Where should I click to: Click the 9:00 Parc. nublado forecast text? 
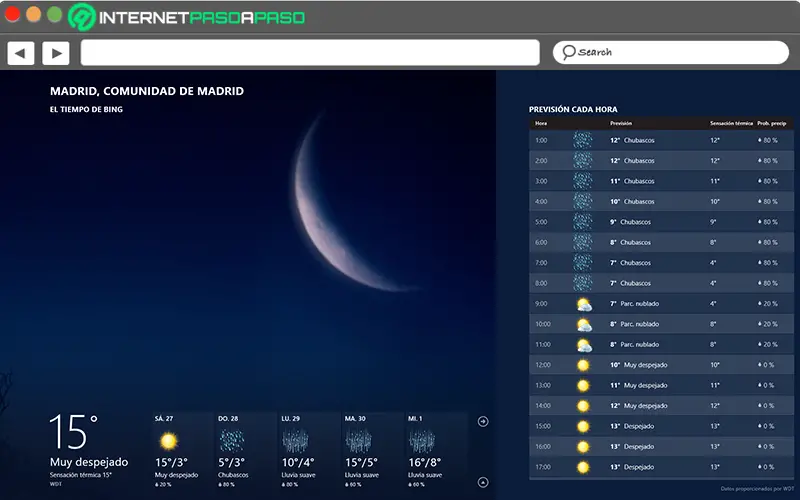[635, 304]
